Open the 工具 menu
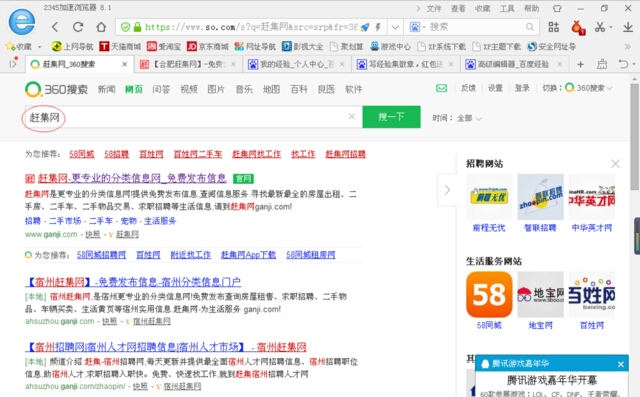 click(x=507, y=8)
